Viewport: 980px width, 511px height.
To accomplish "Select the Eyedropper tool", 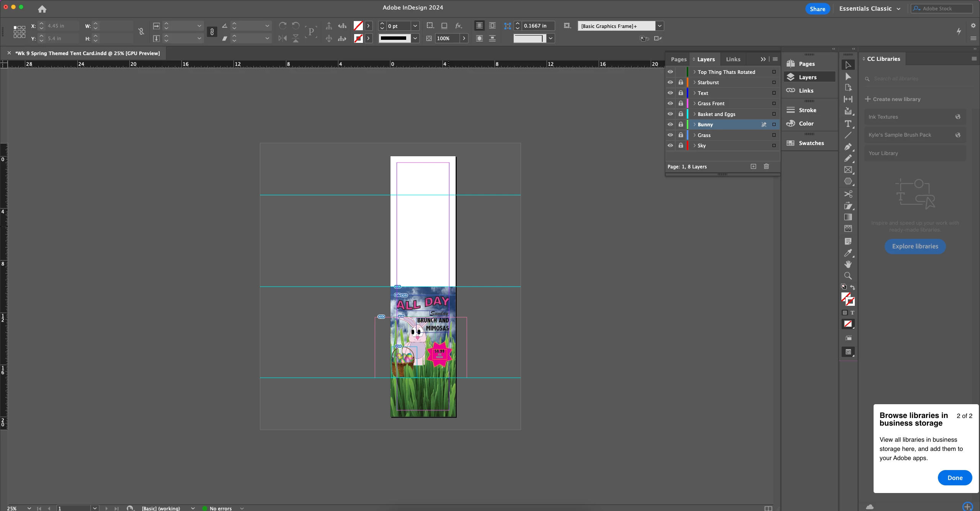I will 848,253.
